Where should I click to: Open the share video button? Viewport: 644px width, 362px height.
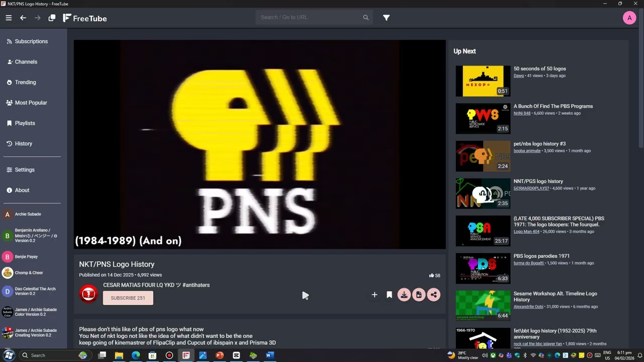[434, 295]
